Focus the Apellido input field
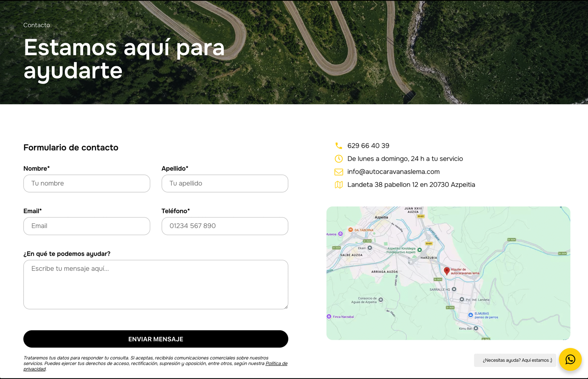The width and height of the screenshot is (588, 379). coord(225,183)
